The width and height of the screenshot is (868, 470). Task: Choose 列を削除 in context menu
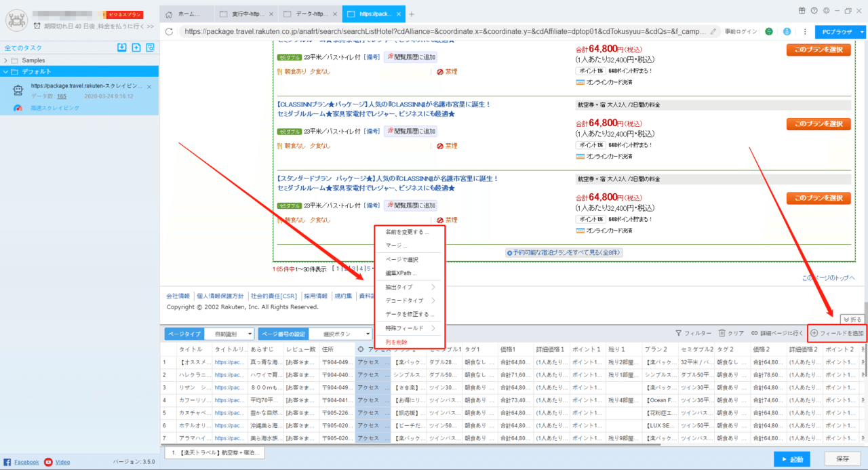(396, 342)
